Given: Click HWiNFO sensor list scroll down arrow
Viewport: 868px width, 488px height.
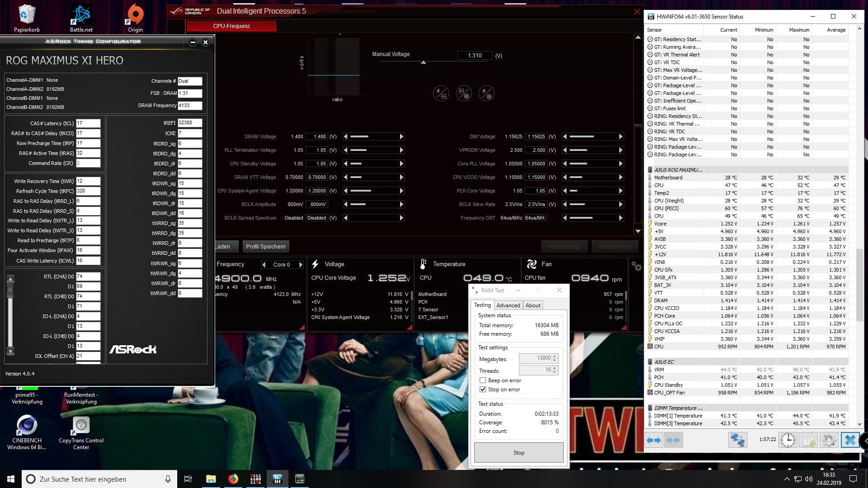Looking at the screenshot, I should pos(859,424).
